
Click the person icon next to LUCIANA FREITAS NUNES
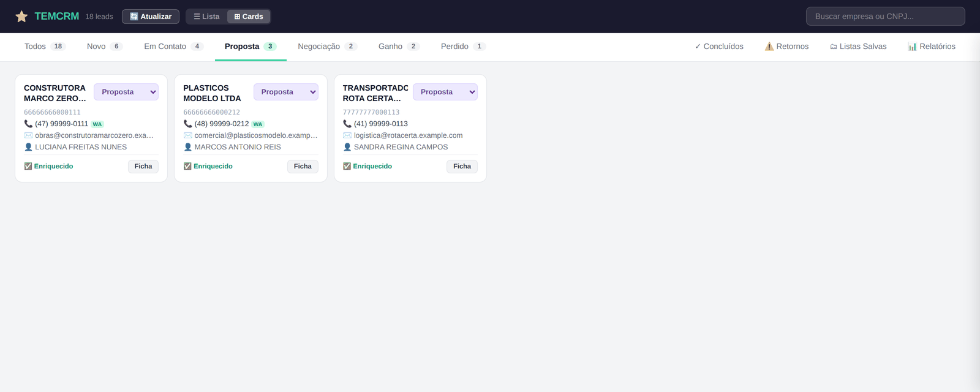[28, 147]
